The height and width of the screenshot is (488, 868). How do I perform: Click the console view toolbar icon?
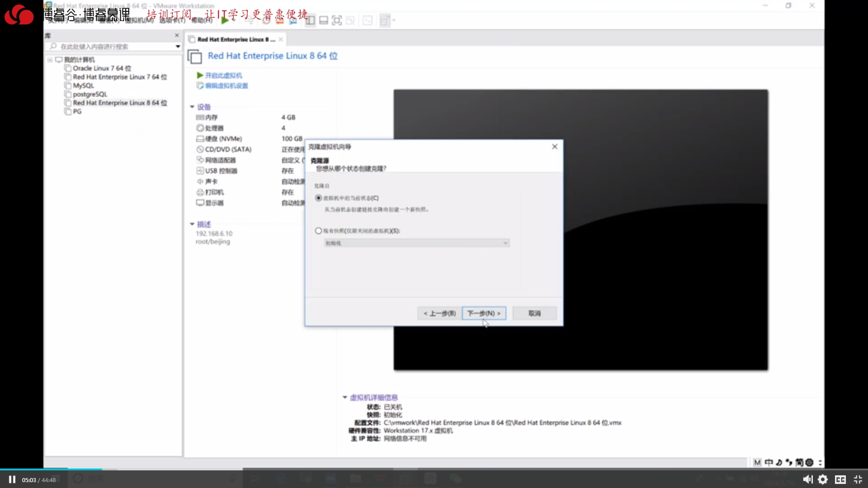[x=368, y=20]
